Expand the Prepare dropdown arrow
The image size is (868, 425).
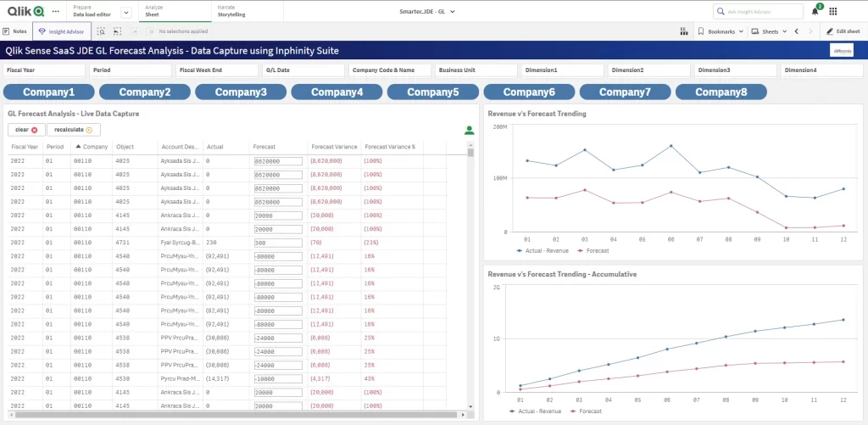point(126,12)
